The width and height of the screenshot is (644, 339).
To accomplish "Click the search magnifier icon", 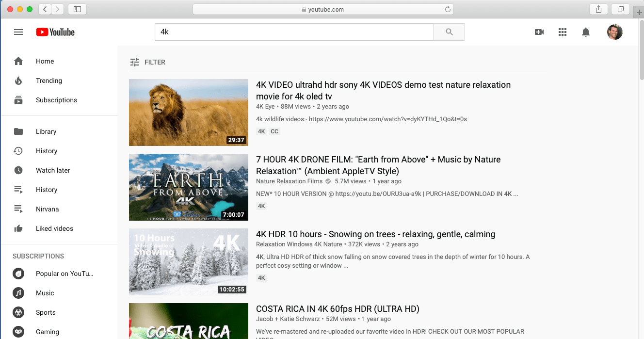I will (449, 32).
